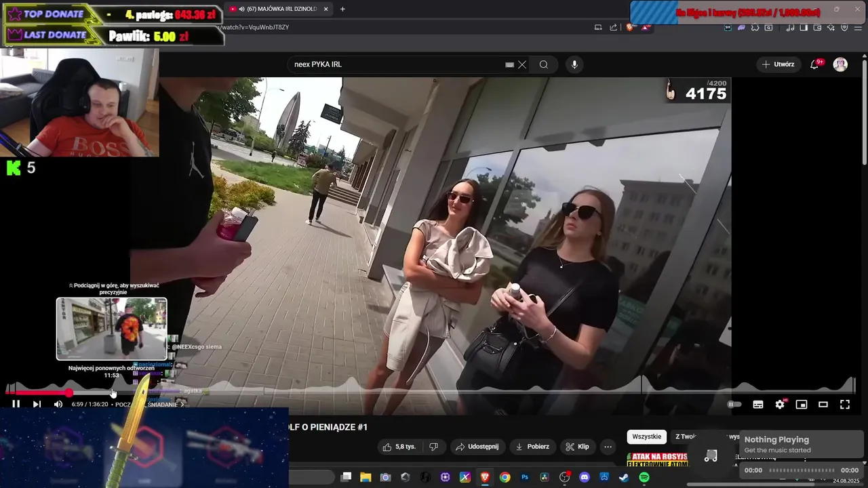This screenshot has width=868, height=488.
Task: Create a clip with the Klip button
Action: 577,447
